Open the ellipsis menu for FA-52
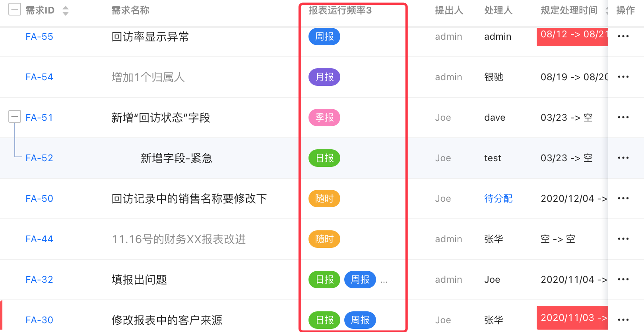Screen dimensions: 644x332 coord(623,158)
